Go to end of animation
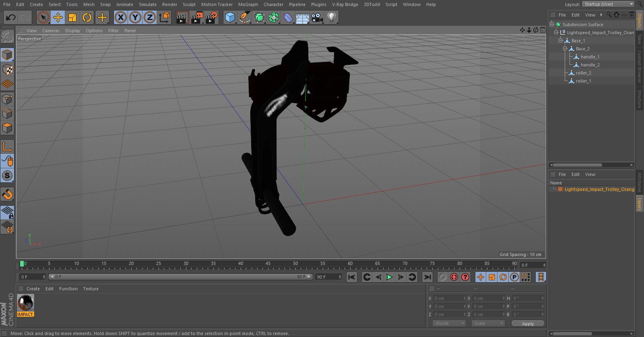Viewport: 644px width, 337px height. pos(427,277)
